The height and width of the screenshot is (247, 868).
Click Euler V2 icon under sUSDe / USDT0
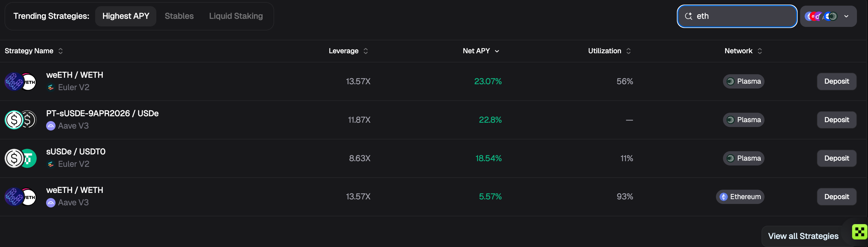51,164
